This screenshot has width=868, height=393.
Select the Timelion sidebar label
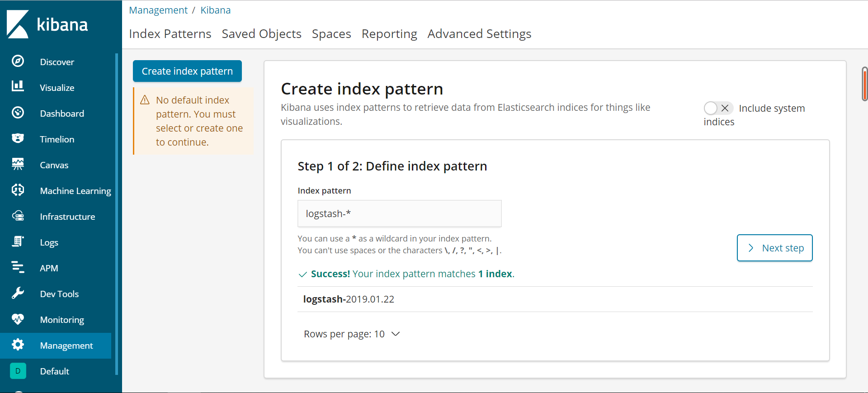click(x=57, y=139)
